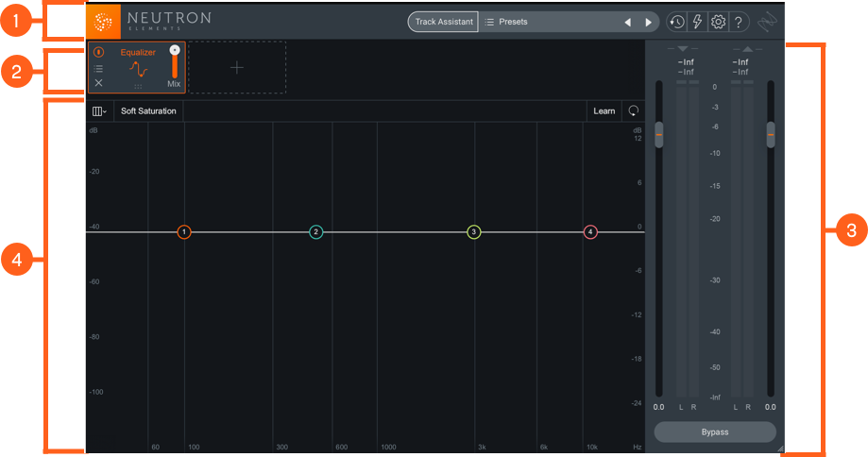Image resolution: width=868 pixels, height=457 pixels.
Task: Adjust the Equalizer Mix slider
Action: coord(175,62)
